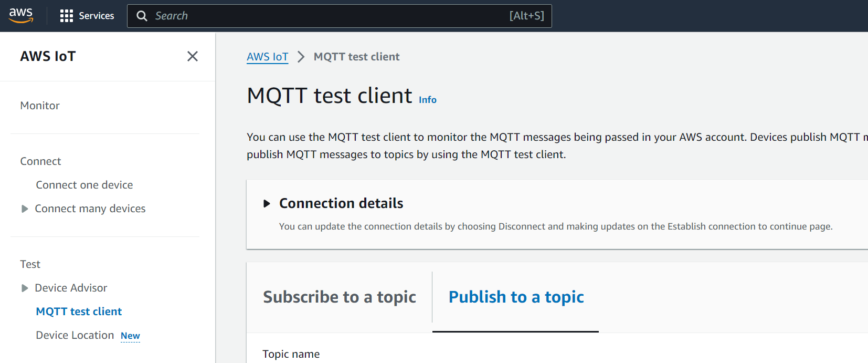Click the Connect section heading
Screen dimensions: 868x363
(x=40, y=161)
